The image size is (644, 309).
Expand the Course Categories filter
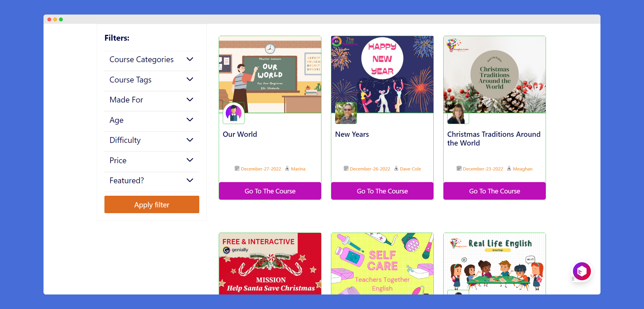click(152, 60)
